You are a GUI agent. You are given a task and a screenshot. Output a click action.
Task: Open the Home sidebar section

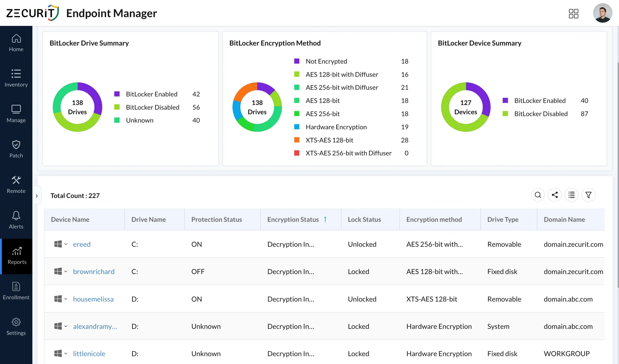pyautogui.click(x=16, y=43)
